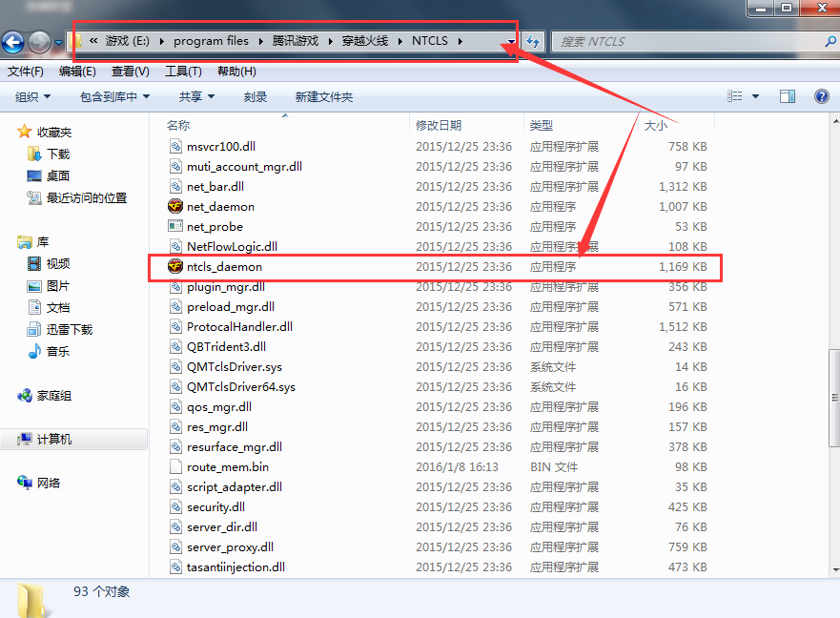Expand the arrow after NTCLS breadcrumb
The width and height of the screenshot is (840, 618).
tap(461, 41)
